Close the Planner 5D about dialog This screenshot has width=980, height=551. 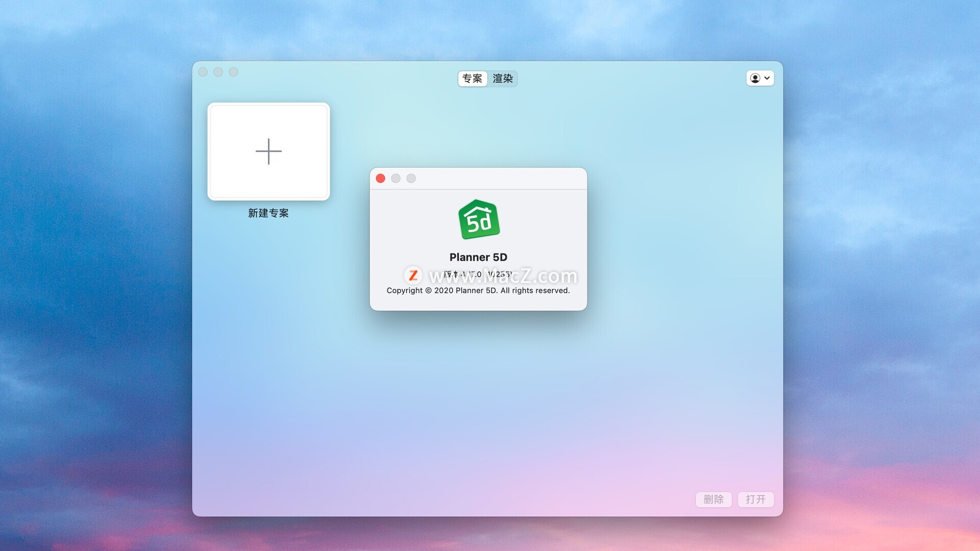point(380,178)
